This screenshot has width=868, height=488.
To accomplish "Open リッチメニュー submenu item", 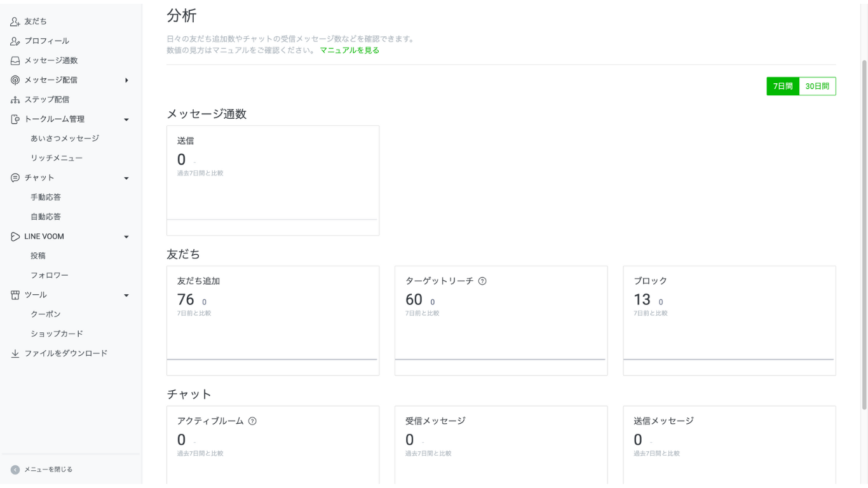I will point(57,158).
